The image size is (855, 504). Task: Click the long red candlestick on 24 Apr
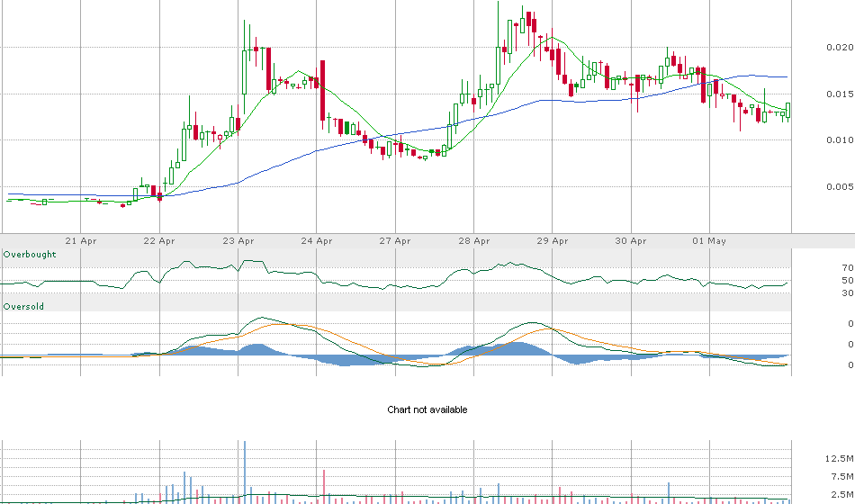click(x=323, y=91)
